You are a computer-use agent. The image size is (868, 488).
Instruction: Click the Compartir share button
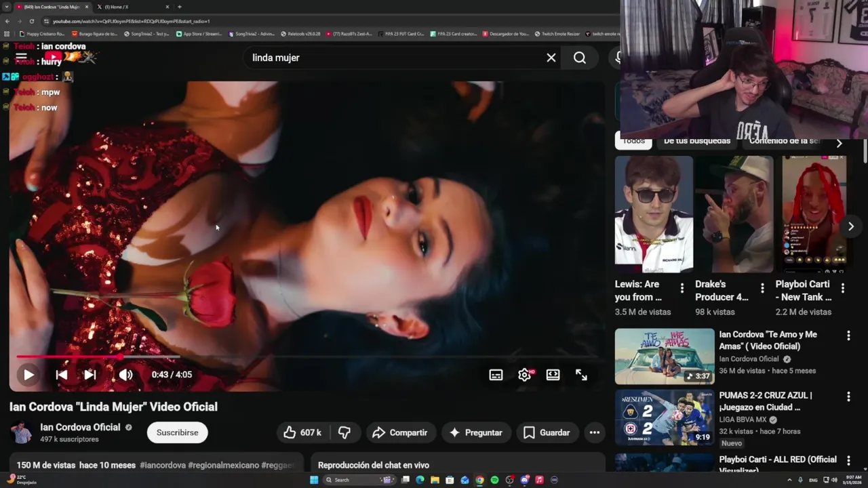[x=400, y=432]
